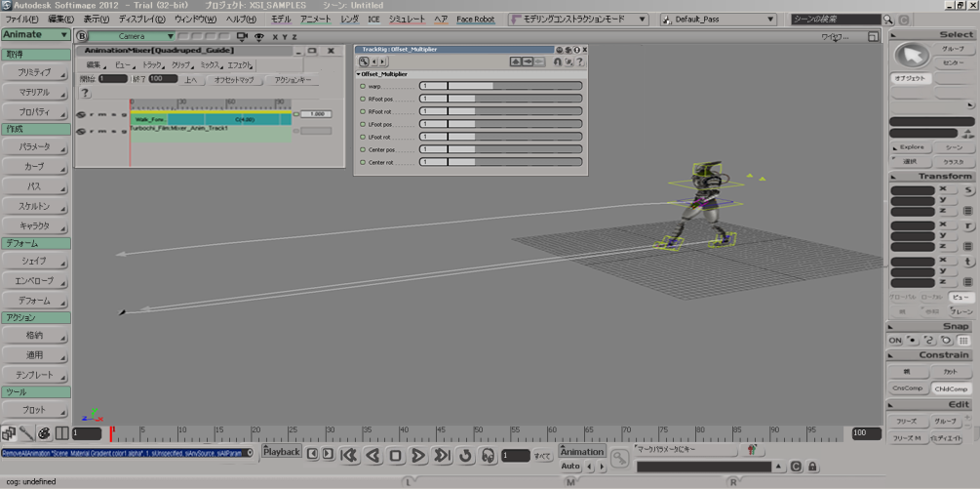Click the Playback button

coord(282,452)
